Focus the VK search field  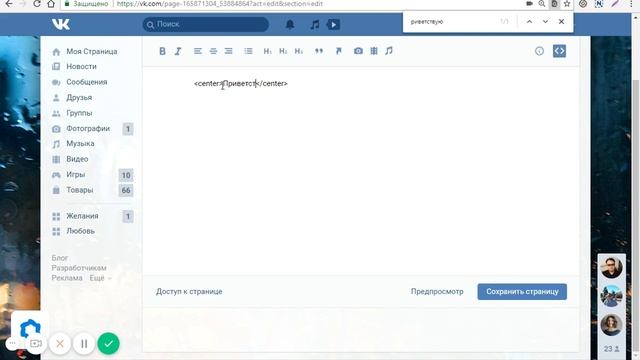[206, 24]
